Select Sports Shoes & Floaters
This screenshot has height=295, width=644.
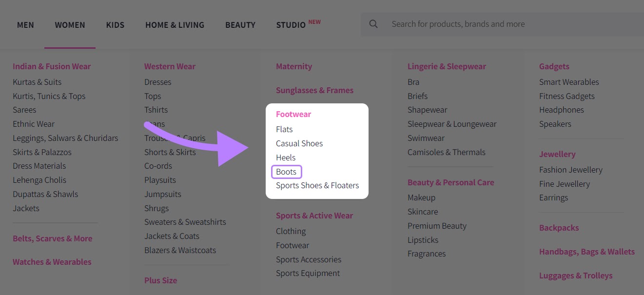coord(317,185)
